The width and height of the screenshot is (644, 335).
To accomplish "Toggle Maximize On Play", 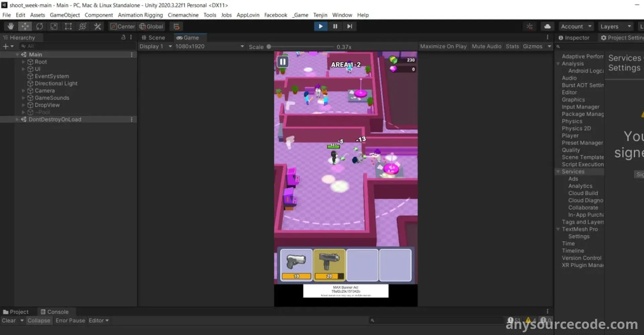I will 443,46.
